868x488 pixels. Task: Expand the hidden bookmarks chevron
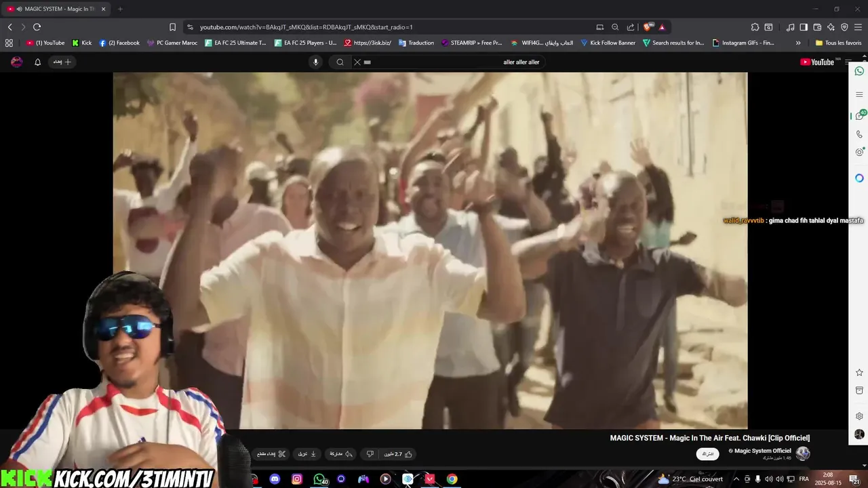(x=798, y=43)
